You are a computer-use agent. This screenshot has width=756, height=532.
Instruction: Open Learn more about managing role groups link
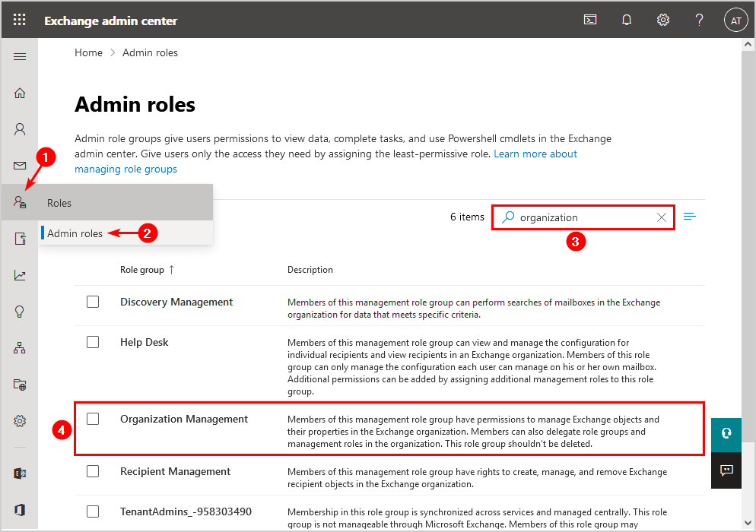[x=535, y=154]
